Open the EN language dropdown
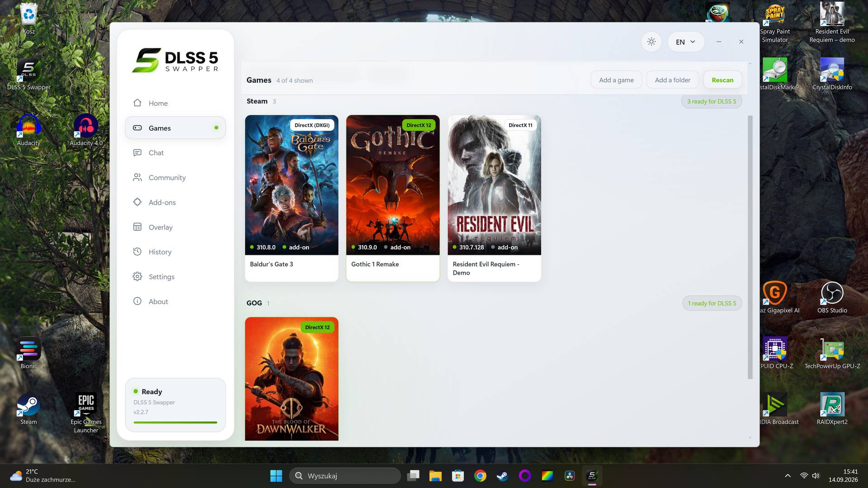 (x=685, y=42)
